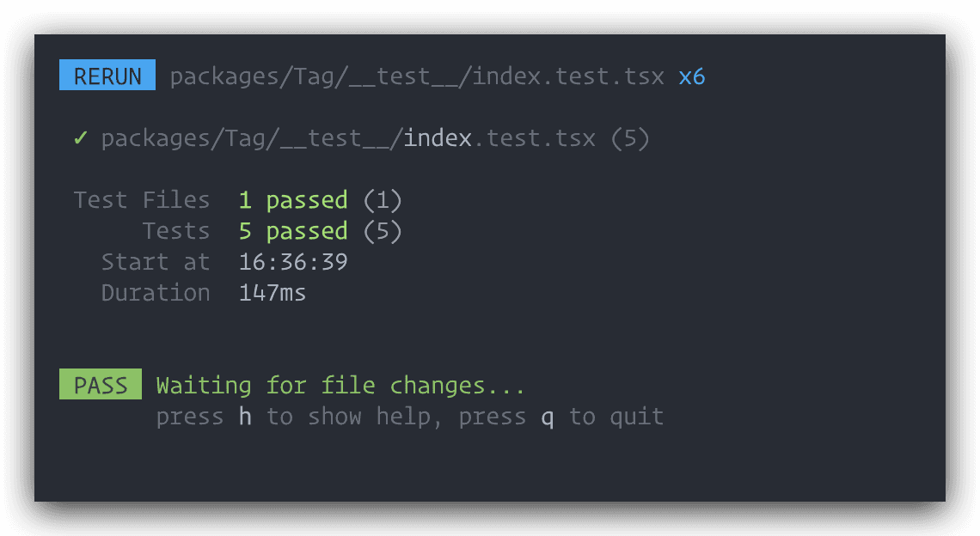Click the Test Files label

[142, 200]
